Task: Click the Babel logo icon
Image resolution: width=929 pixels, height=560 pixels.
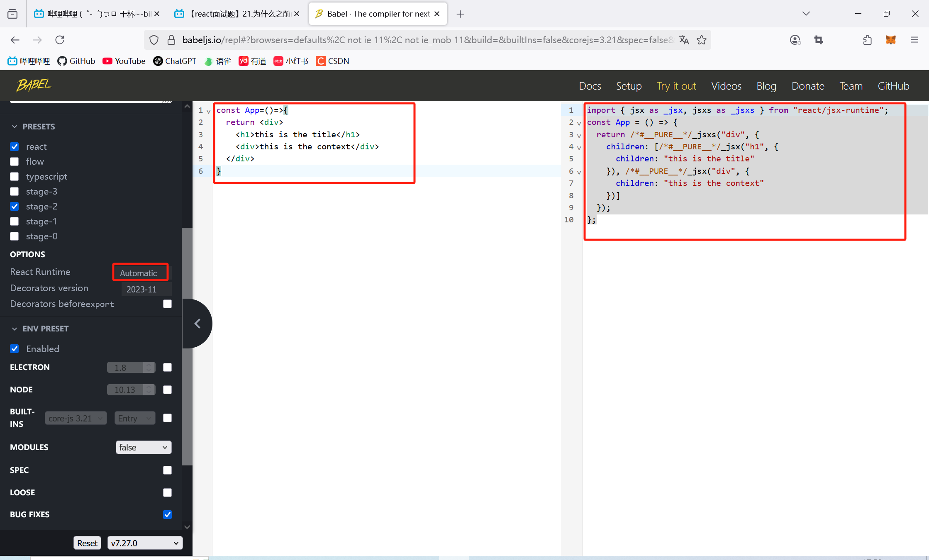Action: point(34,85)
